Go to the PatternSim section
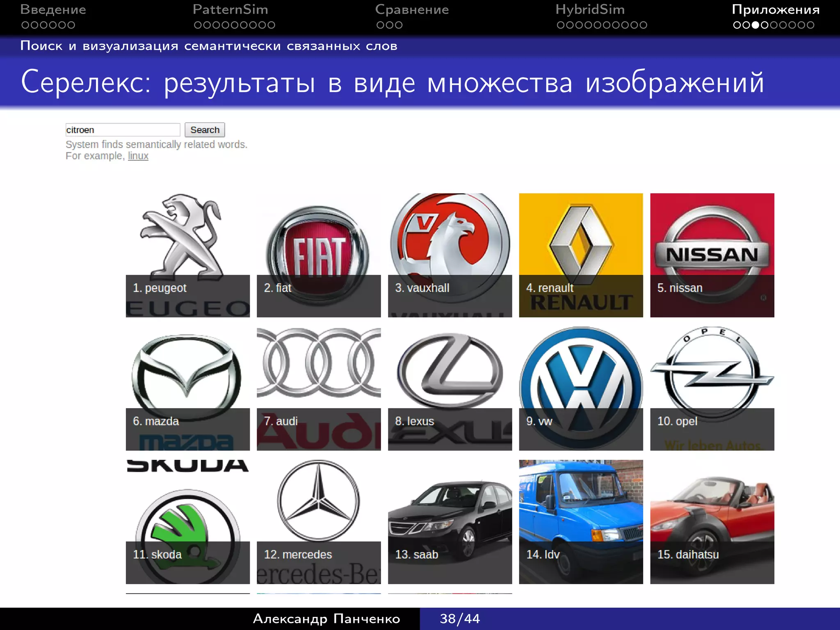840x630 pixels. point(230,9)
